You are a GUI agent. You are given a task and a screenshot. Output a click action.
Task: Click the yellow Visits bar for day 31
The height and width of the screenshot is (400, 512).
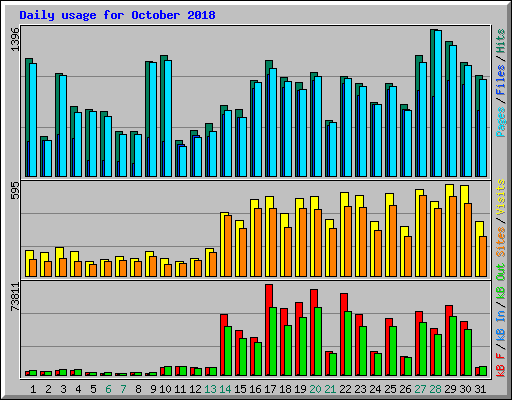tap(478, 249)
